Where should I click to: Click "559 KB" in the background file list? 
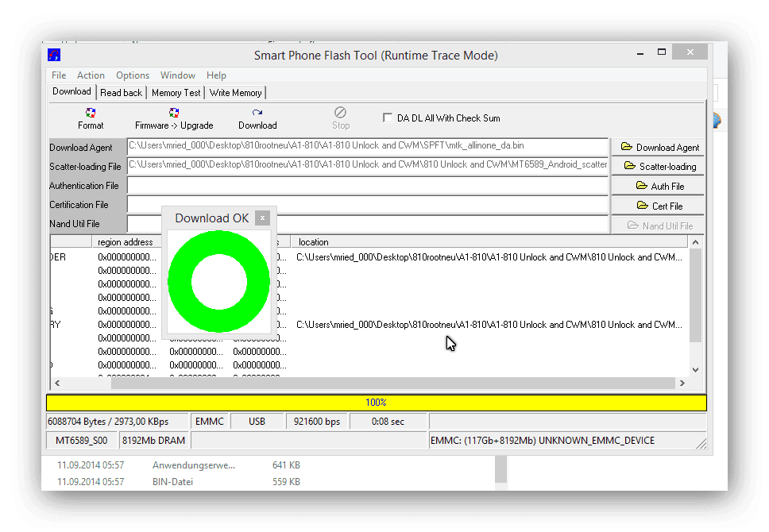tap(286, 482)
